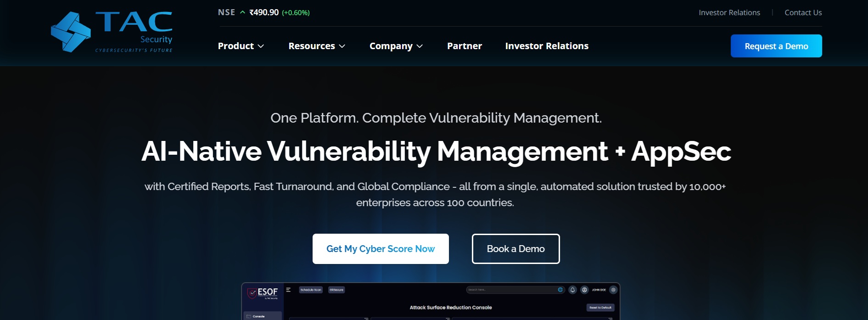The height and width of the screenshot is (320, 868).
Task: Click the blue search icon in ESOF preview
Action: click(560, 290)
